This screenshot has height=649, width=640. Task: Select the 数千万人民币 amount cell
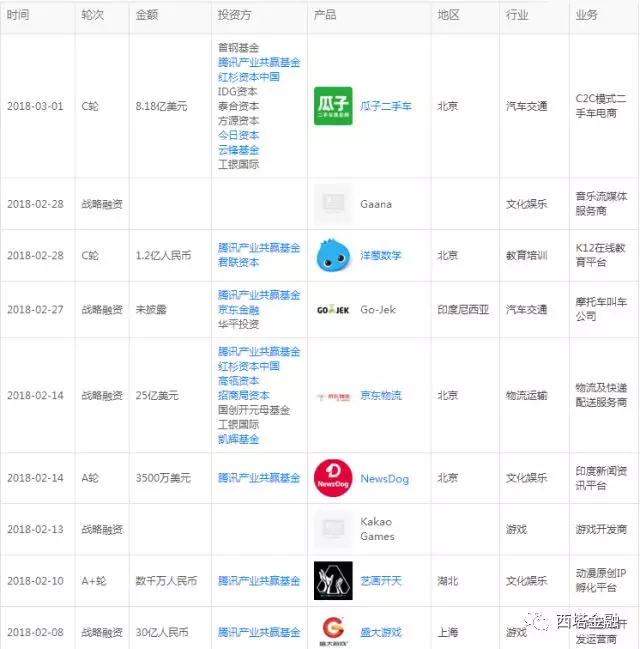click(166, 581)
